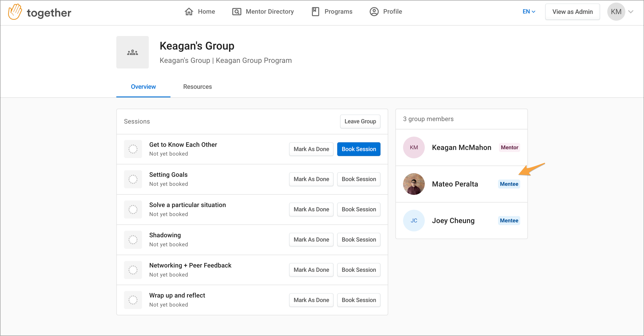Click status circle for Setting Goals session

133,179
